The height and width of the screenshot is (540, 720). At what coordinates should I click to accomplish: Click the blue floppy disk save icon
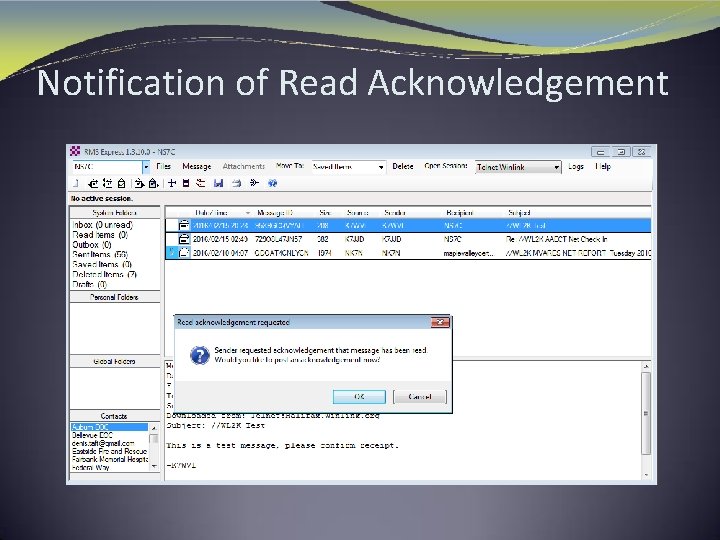click(x=219, y=183)
